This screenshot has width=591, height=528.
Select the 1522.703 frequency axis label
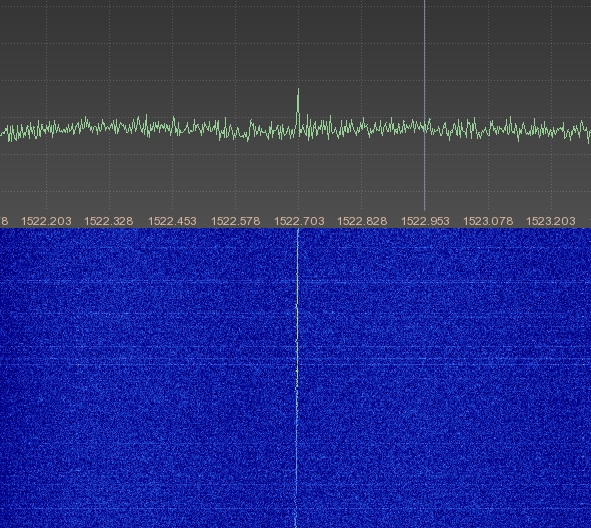pyautogui.click(x=299, y=221)
